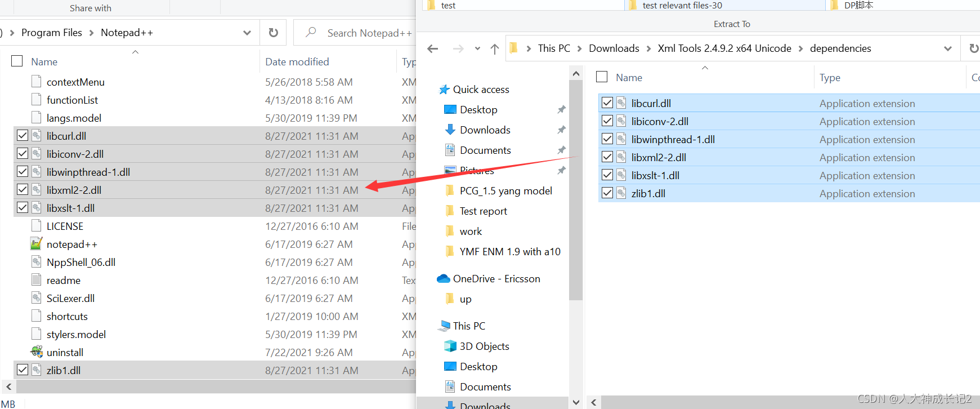The width and height of the screenshot is (980, 409).
Task: Refresh the Notepad++ folder view
Action: [274, 33]
